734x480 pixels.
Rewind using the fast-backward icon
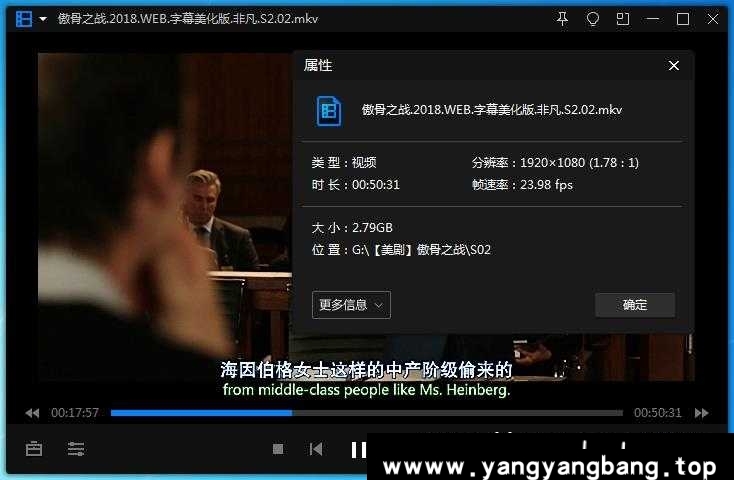pos(32,413)
